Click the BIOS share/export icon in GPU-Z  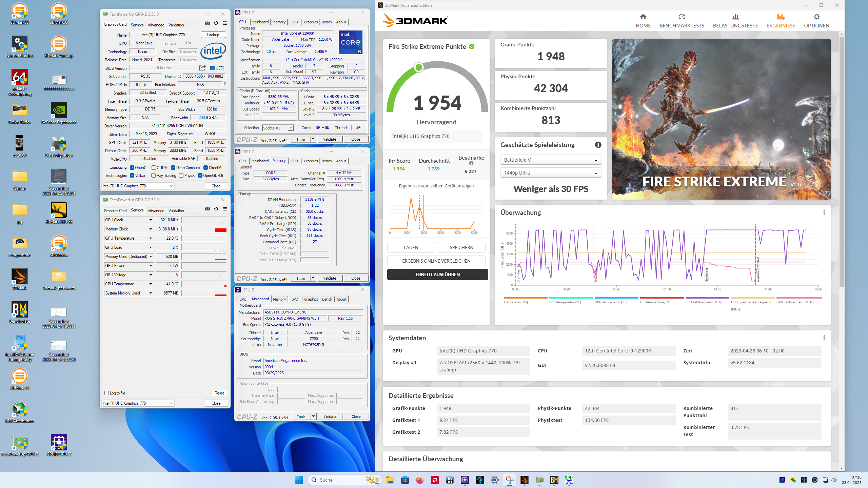point(202,68)
